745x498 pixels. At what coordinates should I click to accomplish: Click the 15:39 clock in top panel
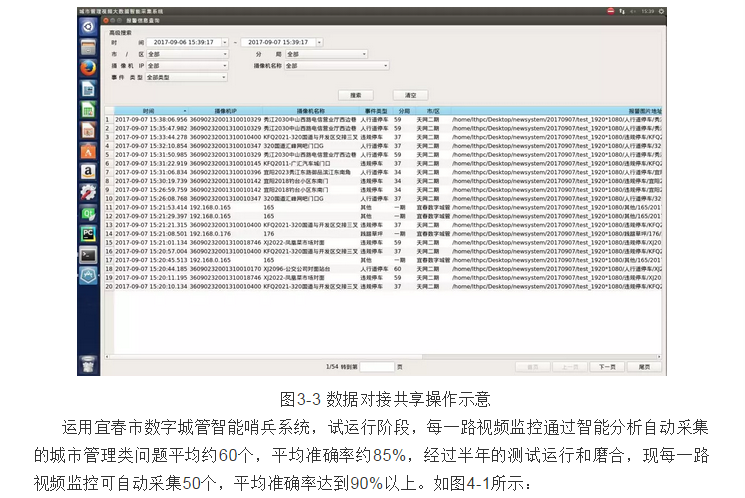(x=647, y=11)
